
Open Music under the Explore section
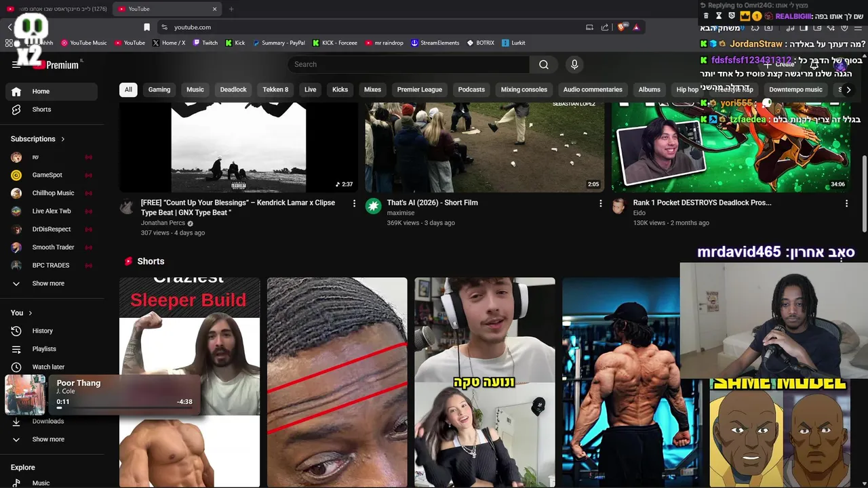[x=52, y=483]
